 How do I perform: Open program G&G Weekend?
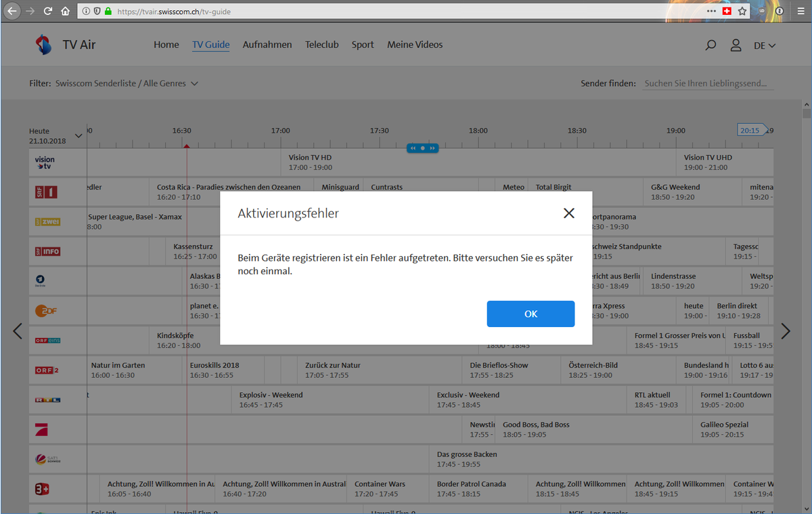point(693,192)
